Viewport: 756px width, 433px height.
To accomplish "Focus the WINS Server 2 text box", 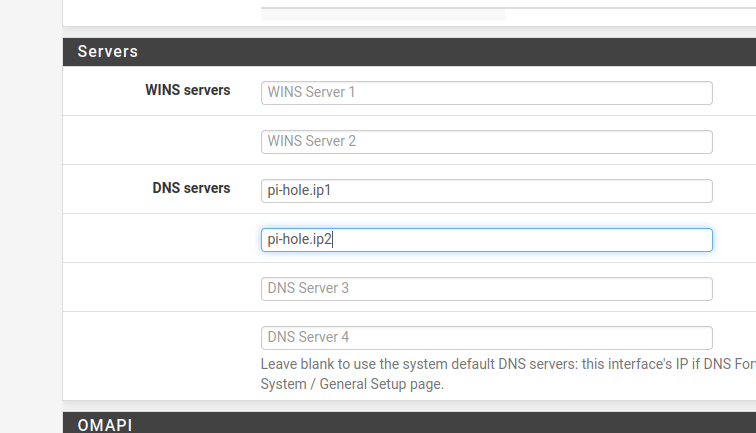I will click(486, 141).
